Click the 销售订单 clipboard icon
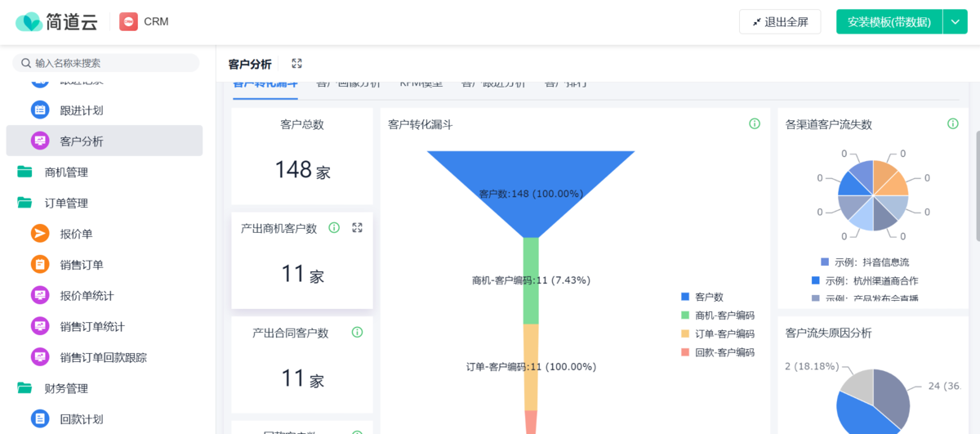The width and height of the screenshot is (980, 434). (40, 265)
